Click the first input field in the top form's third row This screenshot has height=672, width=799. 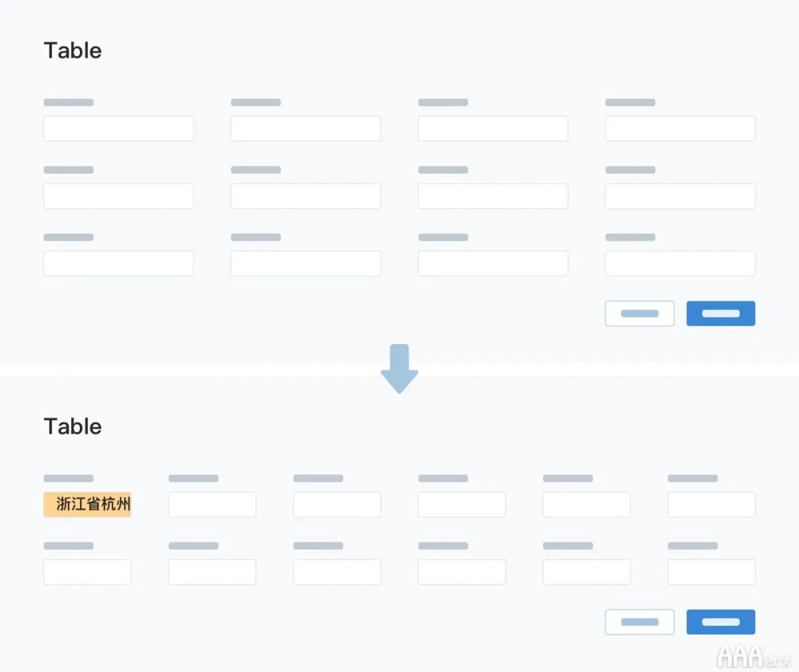[x=118, y=263]
